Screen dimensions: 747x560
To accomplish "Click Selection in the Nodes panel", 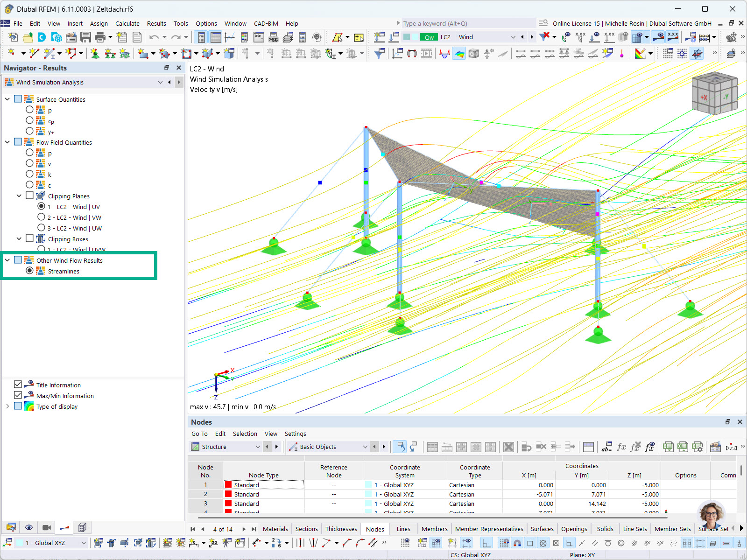I will 245,434.
